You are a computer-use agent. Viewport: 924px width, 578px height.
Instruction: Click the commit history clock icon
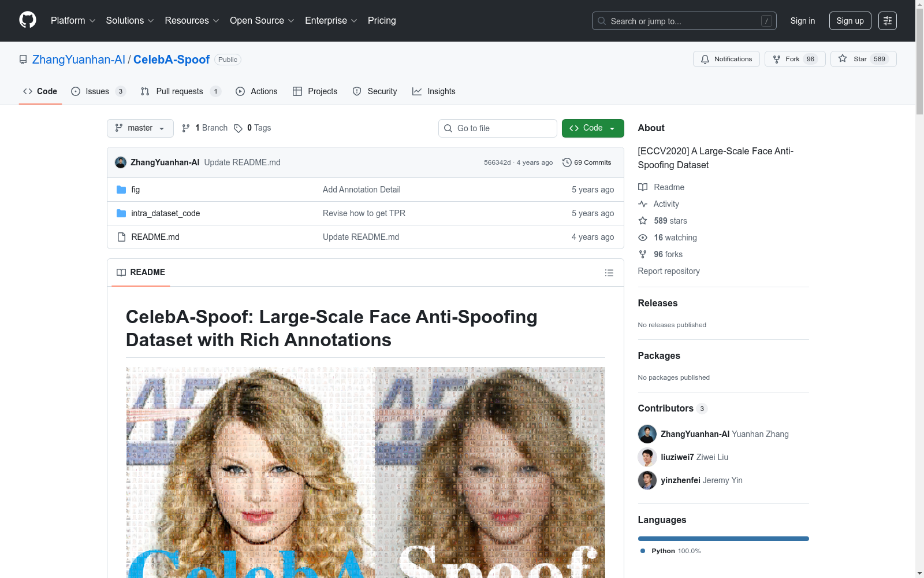tap(567, 162)
